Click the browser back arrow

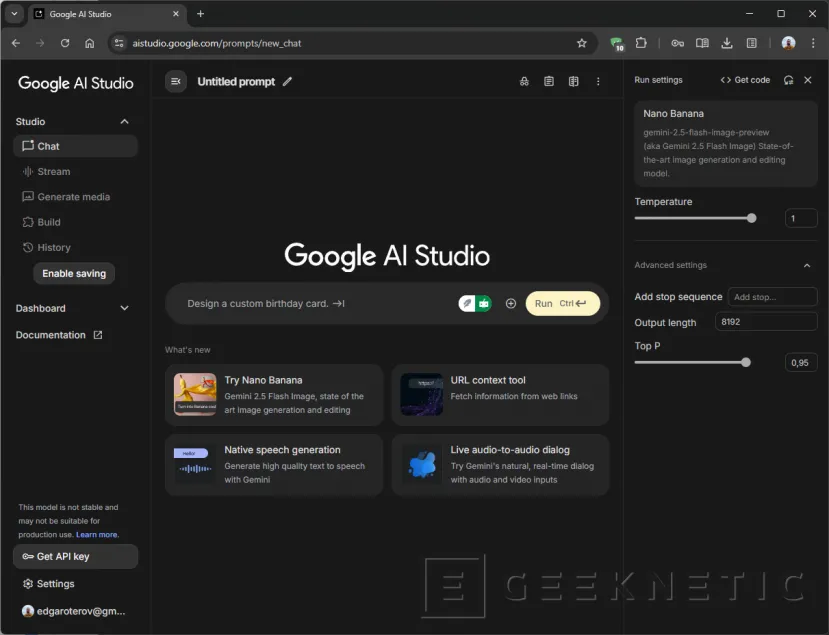point(16,43)
